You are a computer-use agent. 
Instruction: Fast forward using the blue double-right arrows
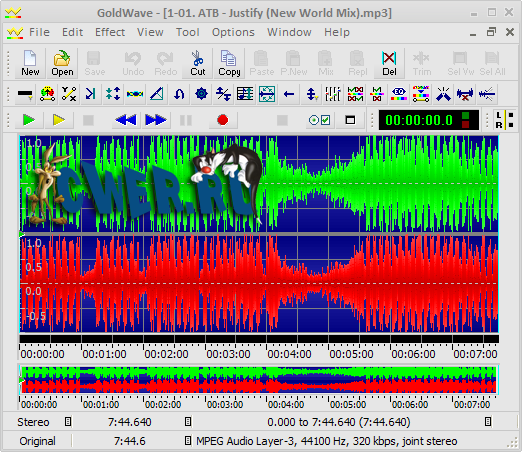[156, 120]
